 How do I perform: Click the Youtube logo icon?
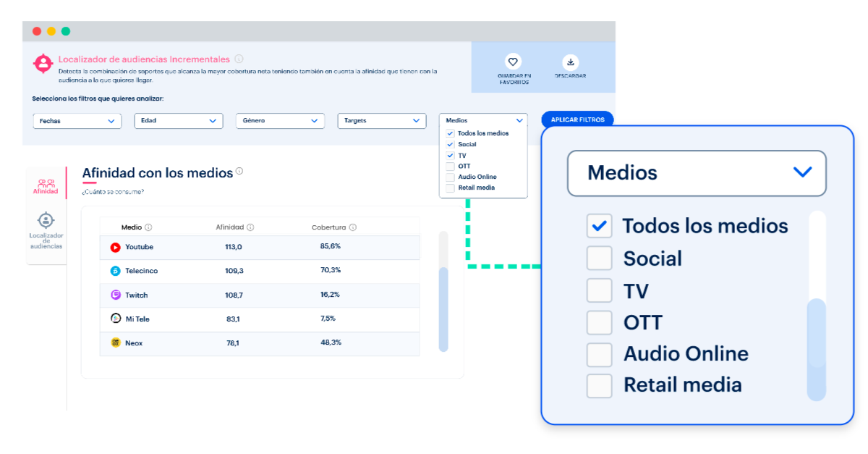pyautogui.click(x=115, y=247)
